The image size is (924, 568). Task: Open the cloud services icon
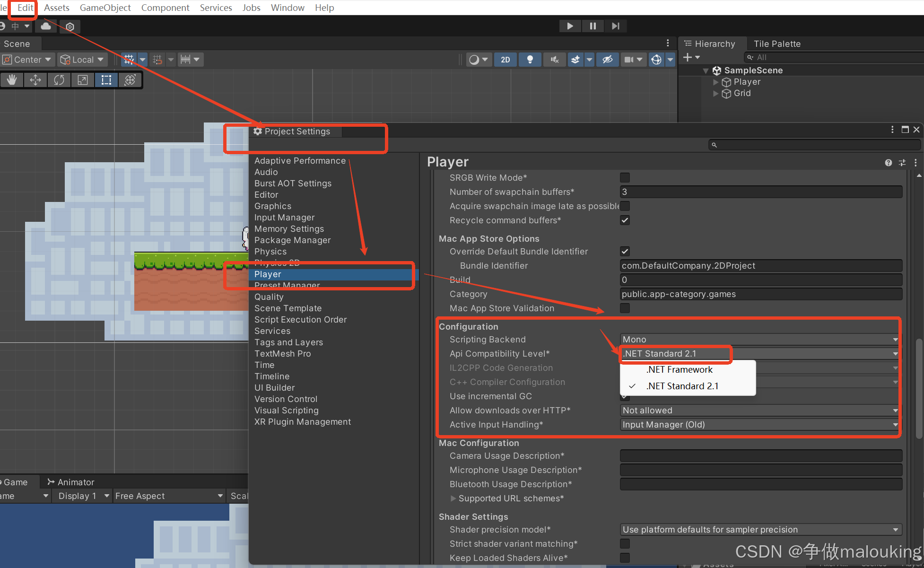coord(46,26)
